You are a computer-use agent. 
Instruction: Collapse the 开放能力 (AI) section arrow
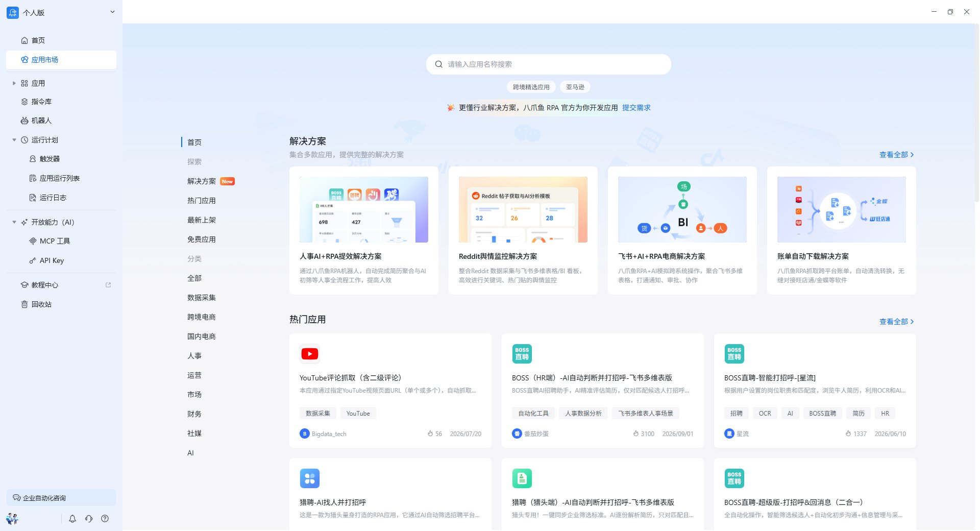14,222
